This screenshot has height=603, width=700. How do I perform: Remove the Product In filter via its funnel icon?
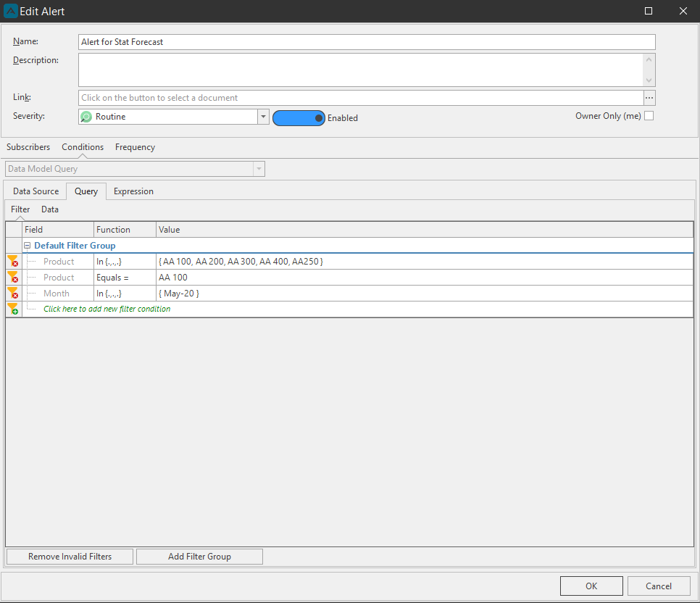[x=12, y=262]
